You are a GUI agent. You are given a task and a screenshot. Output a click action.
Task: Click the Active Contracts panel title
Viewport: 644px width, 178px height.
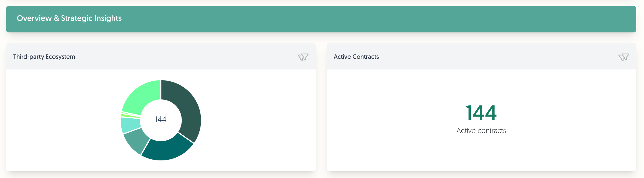356,57
